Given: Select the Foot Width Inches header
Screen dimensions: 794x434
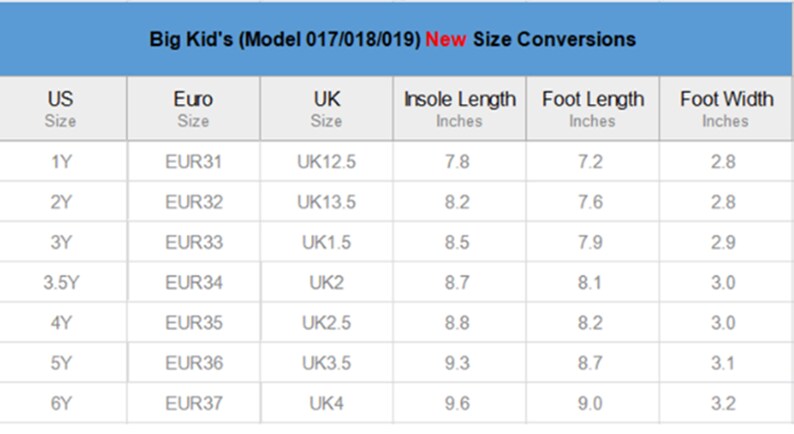Looking at the screenshot, I should [726, 108].
